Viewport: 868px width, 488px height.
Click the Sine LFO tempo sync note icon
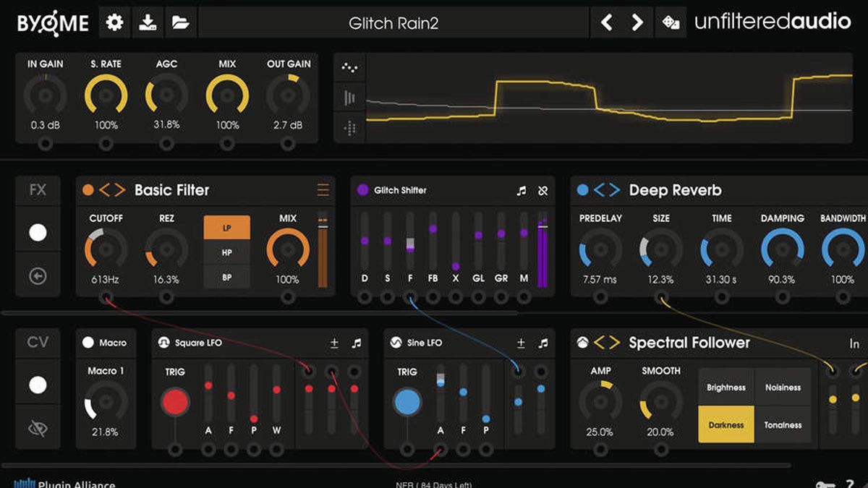543,343
